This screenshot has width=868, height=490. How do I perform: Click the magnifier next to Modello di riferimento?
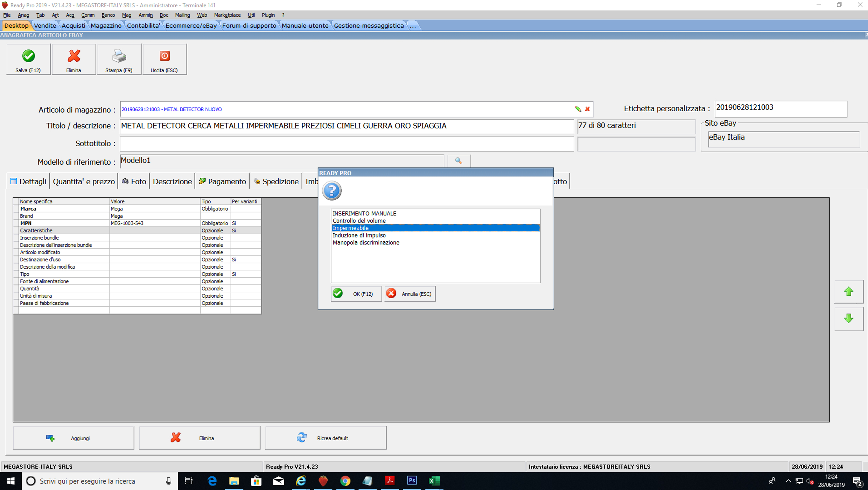pyautogui.click(x=458, y=161)
